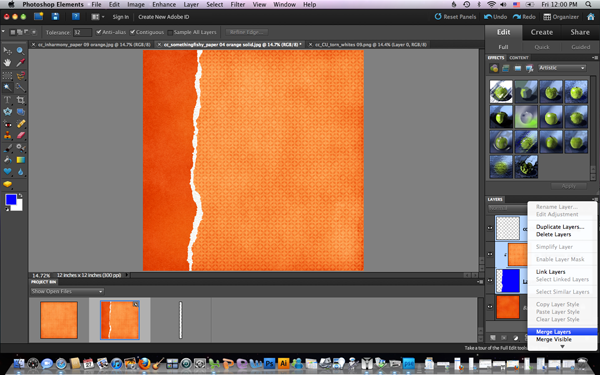Select the Quick Selection tool
Viewport: 600px width, 375px height.
[20, 88]
